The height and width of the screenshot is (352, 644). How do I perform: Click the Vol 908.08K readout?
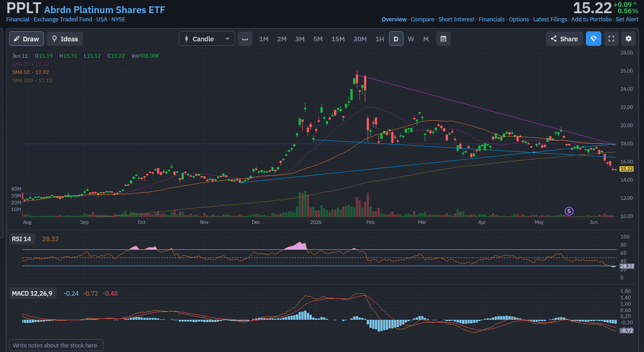pos(145,56)
